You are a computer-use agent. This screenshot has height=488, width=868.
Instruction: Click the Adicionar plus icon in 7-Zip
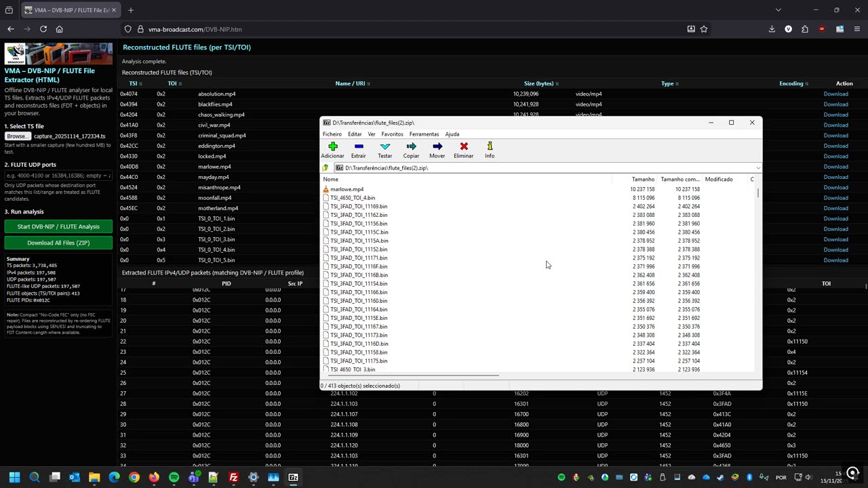tap(332, 146)
